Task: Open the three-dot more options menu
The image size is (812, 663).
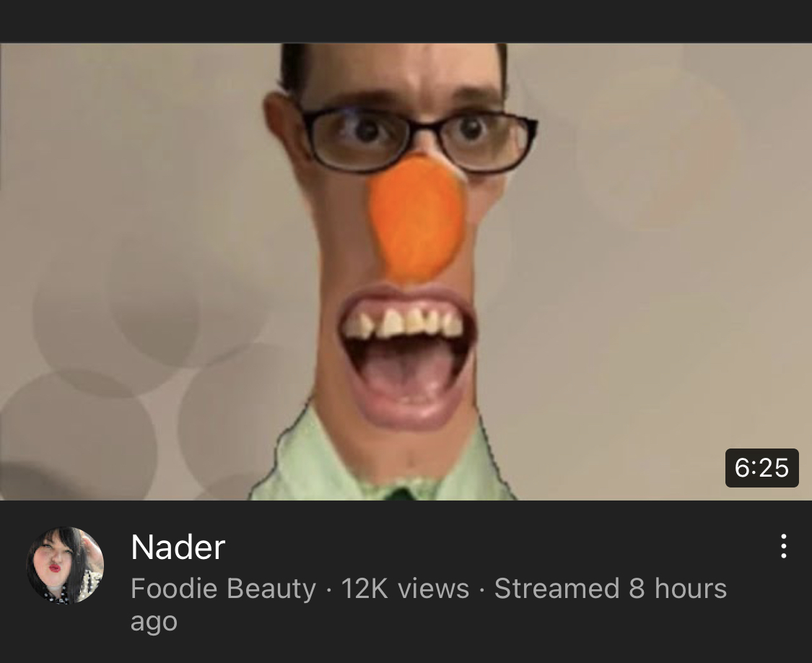Action: click(x=784, y=547)
